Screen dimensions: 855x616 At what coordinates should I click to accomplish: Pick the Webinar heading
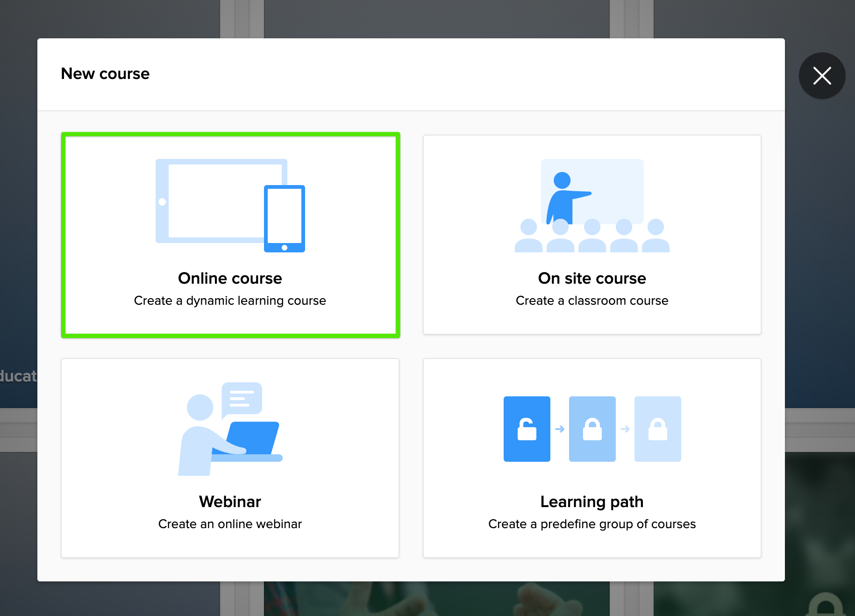(230, 501)
